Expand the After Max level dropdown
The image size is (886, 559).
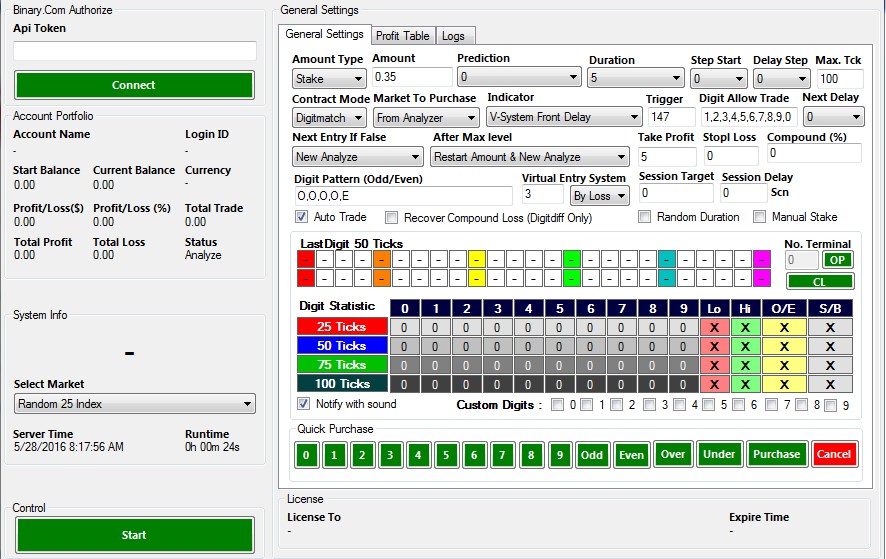(529, 157)
